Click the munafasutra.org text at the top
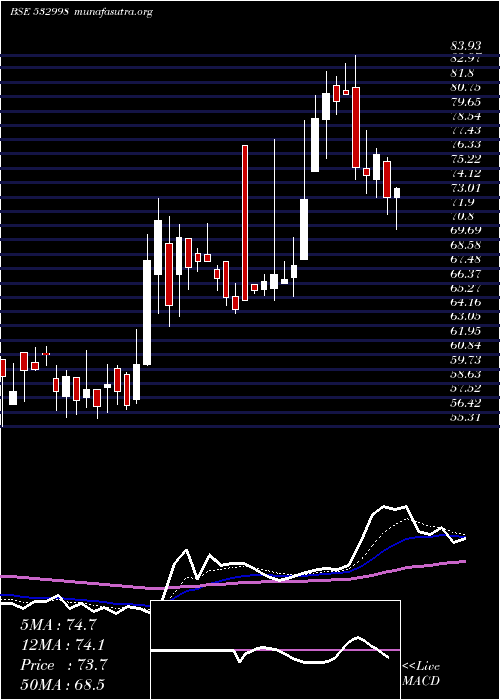The width and height of the screenshot is (500, 700). click(x=112, y=12)
